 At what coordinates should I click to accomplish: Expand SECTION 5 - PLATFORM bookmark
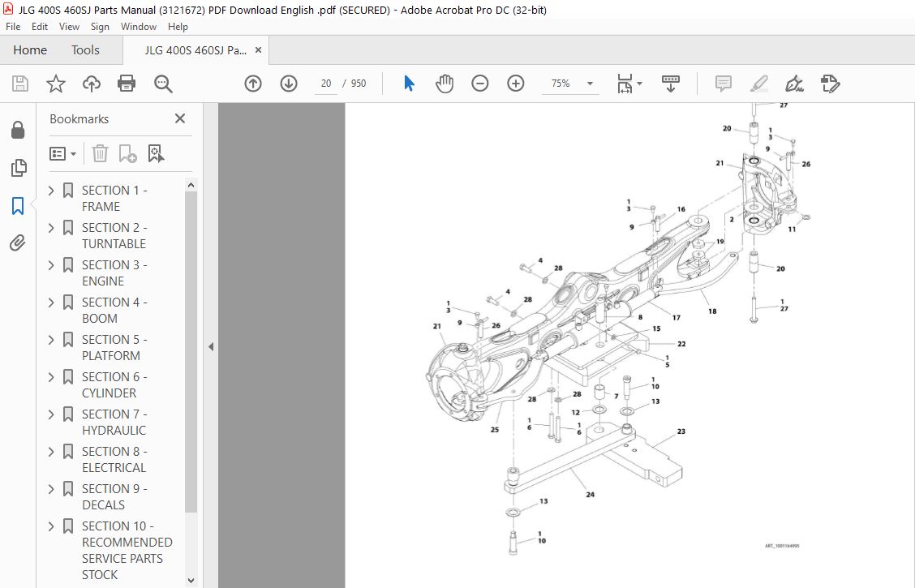51,340
